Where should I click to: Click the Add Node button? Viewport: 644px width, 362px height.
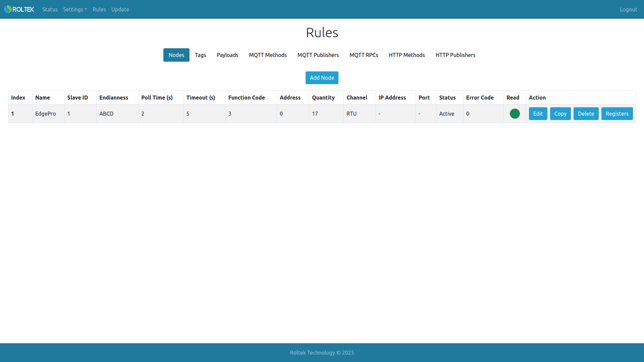click(x=322, y=78)
